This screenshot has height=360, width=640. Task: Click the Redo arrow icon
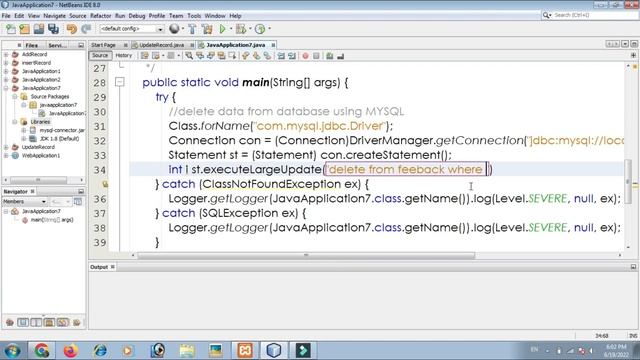click(x=86, y=29)
